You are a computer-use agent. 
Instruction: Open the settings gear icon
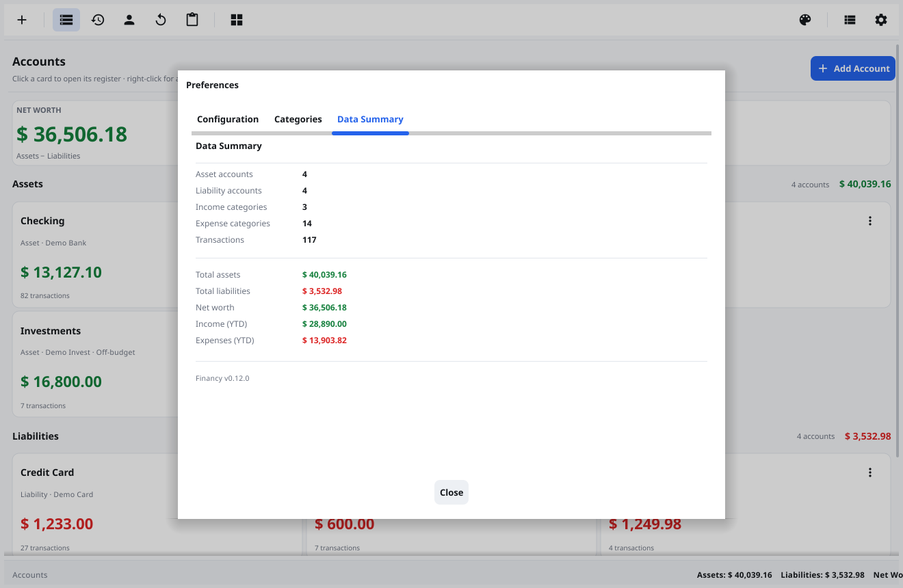point(881,20)
